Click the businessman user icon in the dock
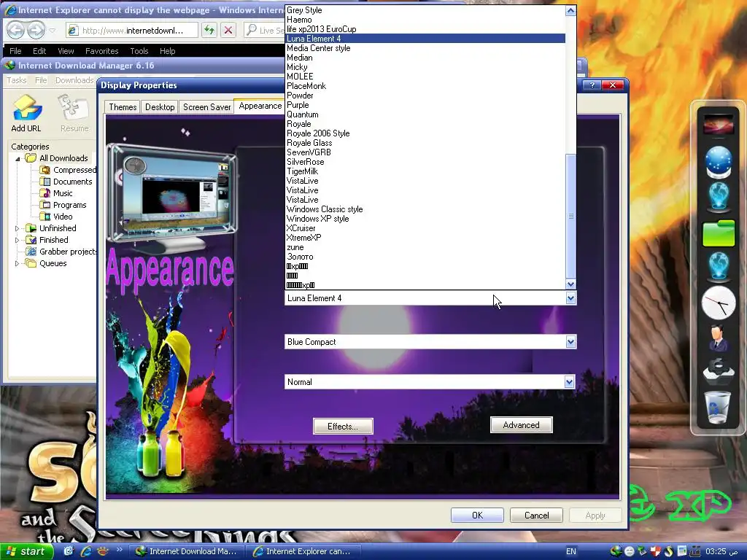This screenshot has height=560, width=747. coord(718,338)
